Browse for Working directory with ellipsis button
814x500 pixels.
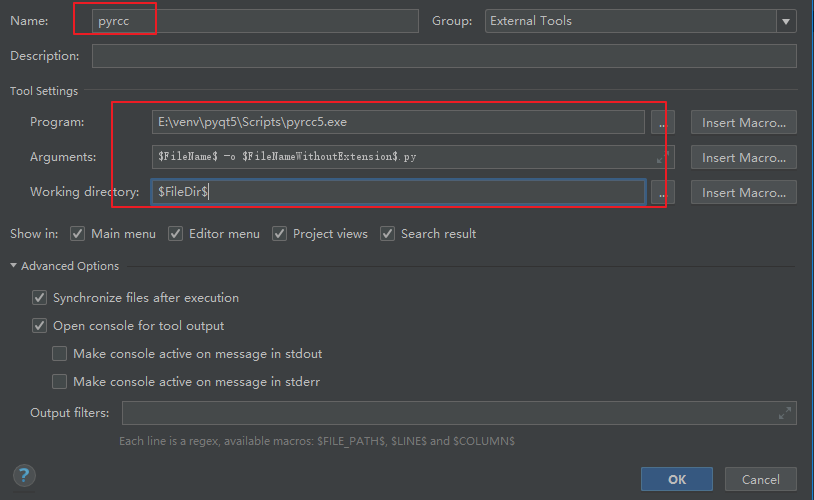click(x=663, y=193)
